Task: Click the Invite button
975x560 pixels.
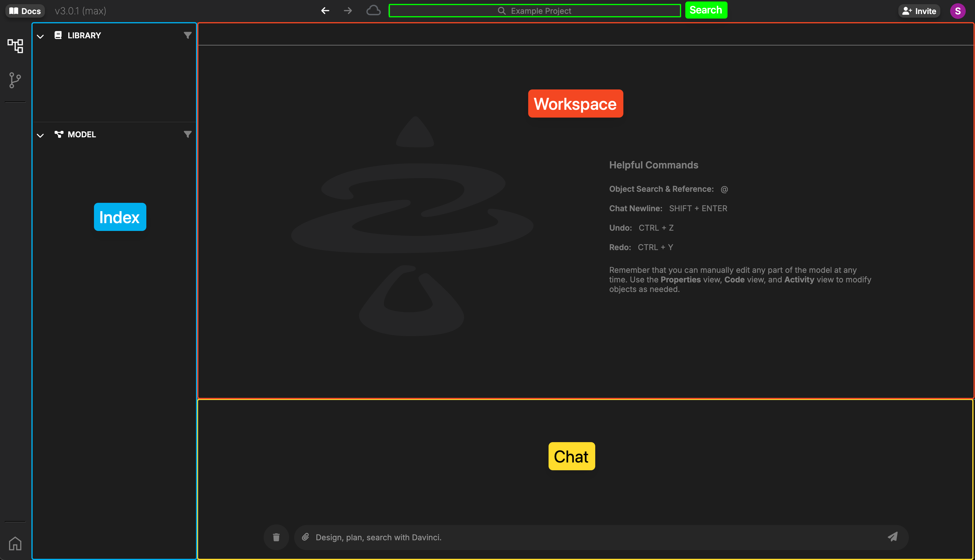Action: coord(919,11)
